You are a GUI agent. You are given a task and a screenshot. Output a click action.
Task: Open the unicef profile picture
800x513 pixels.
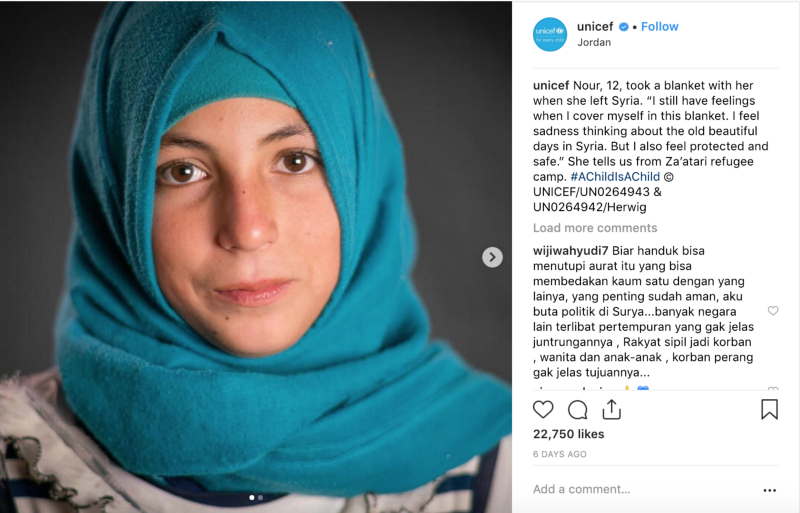(x=550, y=34)
